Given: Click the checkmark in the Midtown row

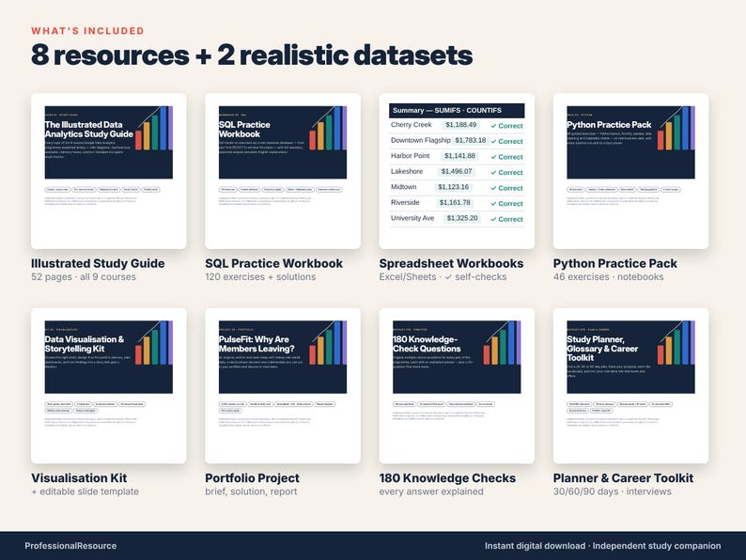Looking at the screenshot, I should tap(493, 189).
